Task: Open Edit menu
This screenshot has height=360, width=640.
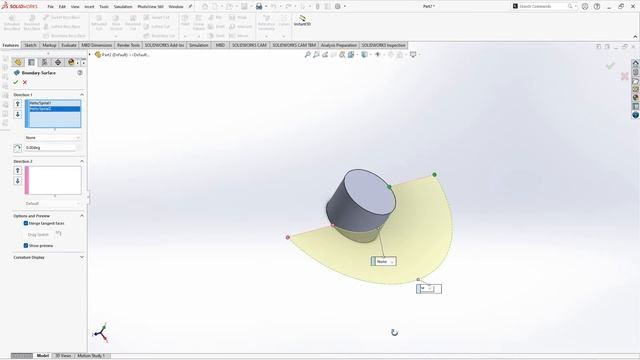Action: click(x=62, y=7)
